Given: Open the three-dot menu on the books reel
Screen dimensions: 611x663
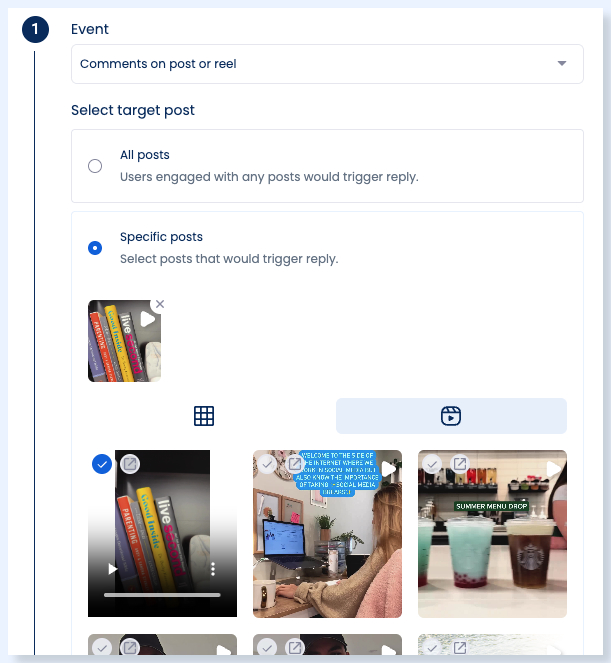Looking at the screenshot, I should click(213, 569).
